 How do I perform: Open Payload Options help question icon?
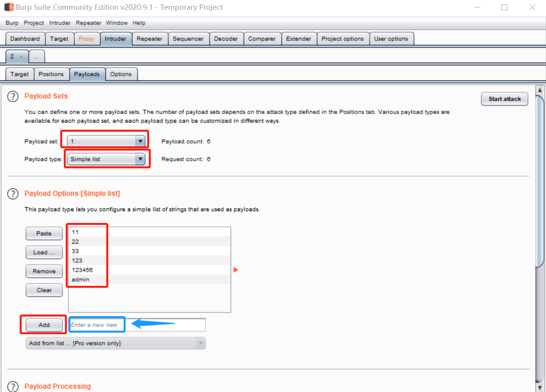(x=13, y=194)
